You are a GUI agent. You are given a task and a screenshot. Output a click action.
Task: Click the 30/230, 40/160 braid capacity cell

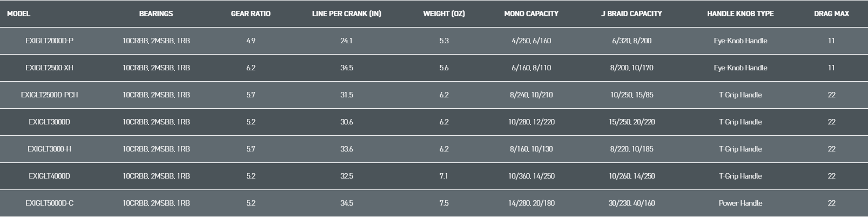pyautogui.click(x=631, y=203)
